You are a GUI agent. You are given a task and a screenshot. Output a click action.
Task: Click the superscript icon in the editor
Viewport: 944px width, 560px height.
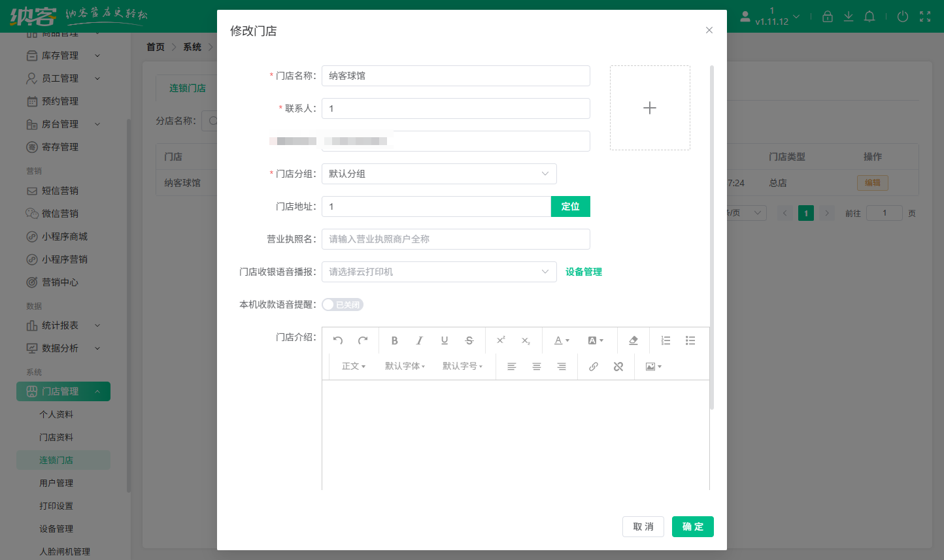click(501, 340)
